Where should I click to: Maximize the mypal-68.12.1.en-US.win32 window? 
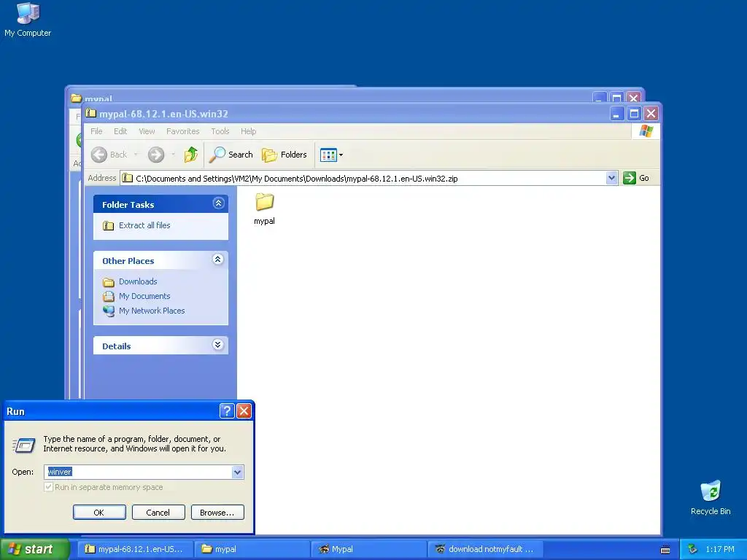coord(634,114)
